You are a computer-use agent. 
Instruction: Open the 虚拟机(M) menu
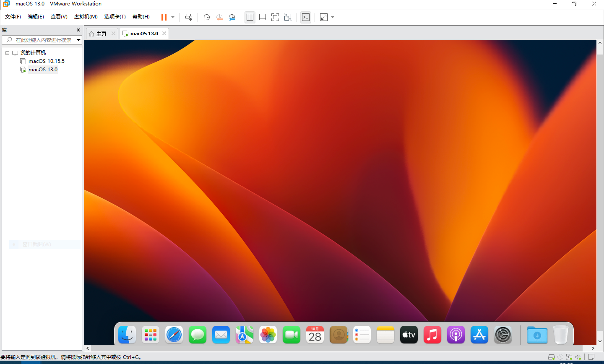tap(86, 17)
